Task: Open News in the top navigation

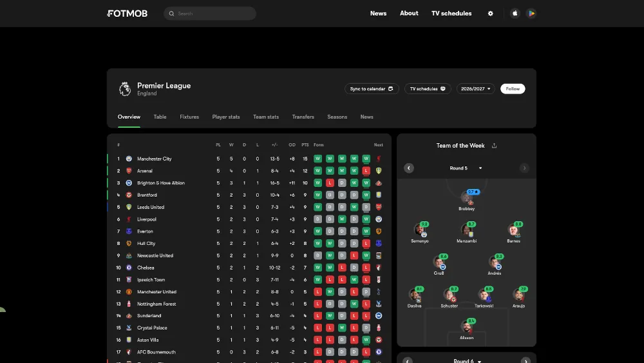Action: [x=378, y=13]
